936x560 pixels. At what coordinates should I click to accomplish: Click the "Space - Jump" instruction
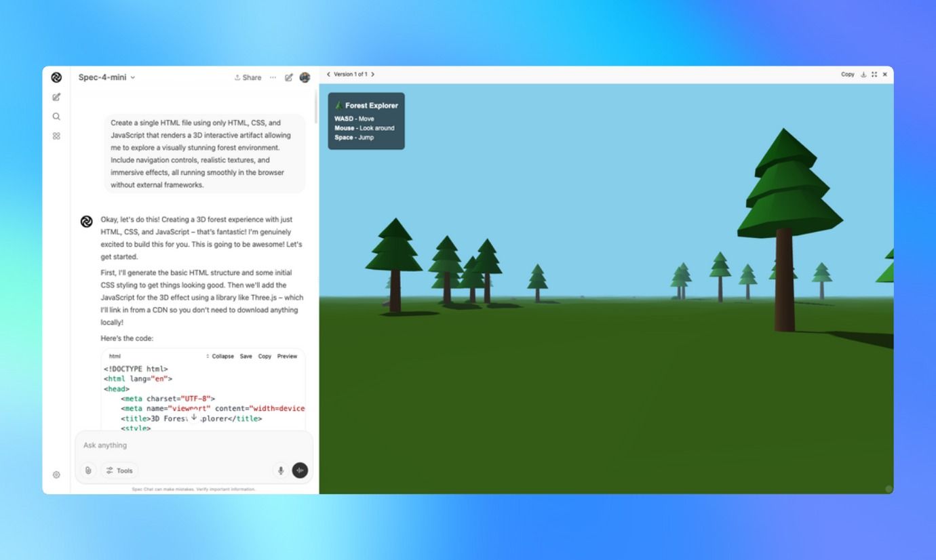click(354, 138)
